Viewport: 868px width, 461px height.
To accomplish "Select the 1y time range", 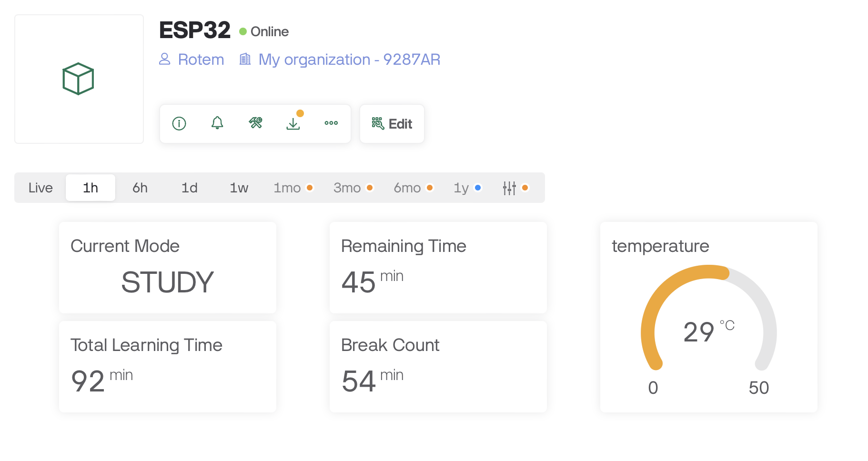I will (x=467, y=188).
